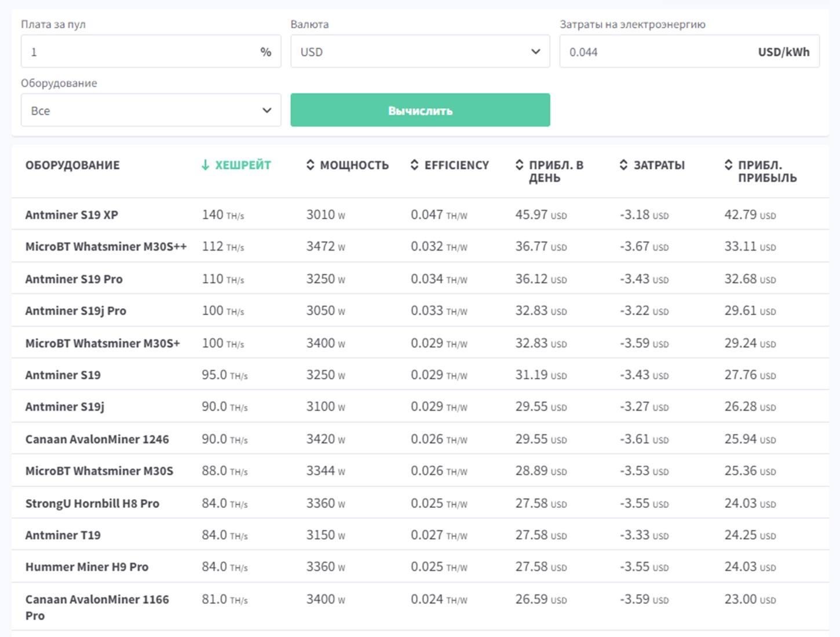
Task: Click the Вычислить button
Action: pyautogui.click(x=420, y=110)
